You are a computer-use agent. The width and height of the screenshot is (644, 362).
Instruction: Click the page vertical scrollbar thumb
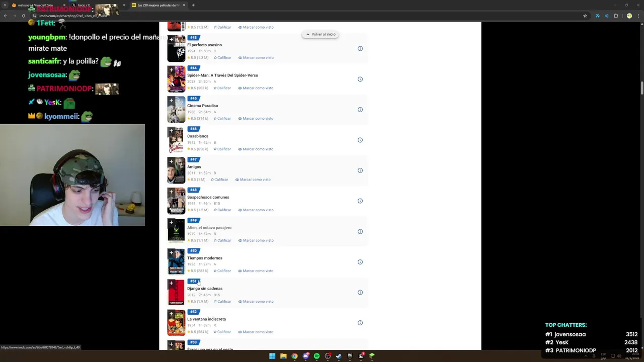(641, 87)
